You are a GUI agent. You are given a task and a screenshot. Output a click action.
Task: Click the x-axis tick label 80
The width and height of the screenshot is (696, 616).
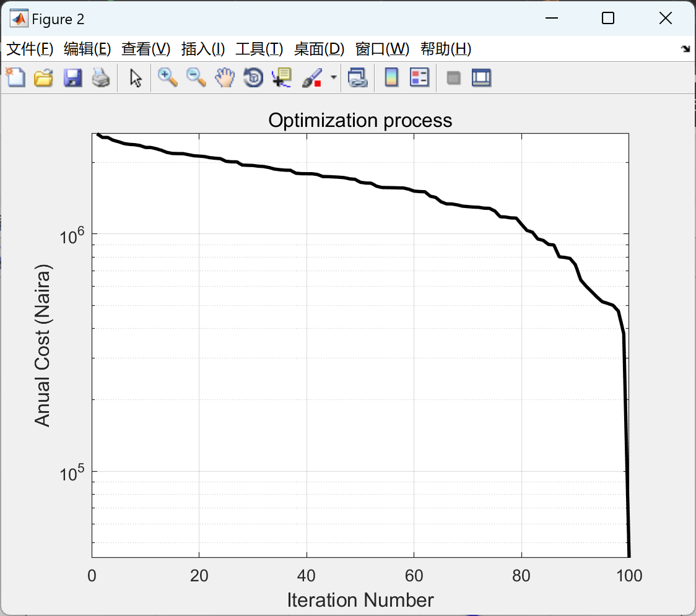tap(521, 576)
